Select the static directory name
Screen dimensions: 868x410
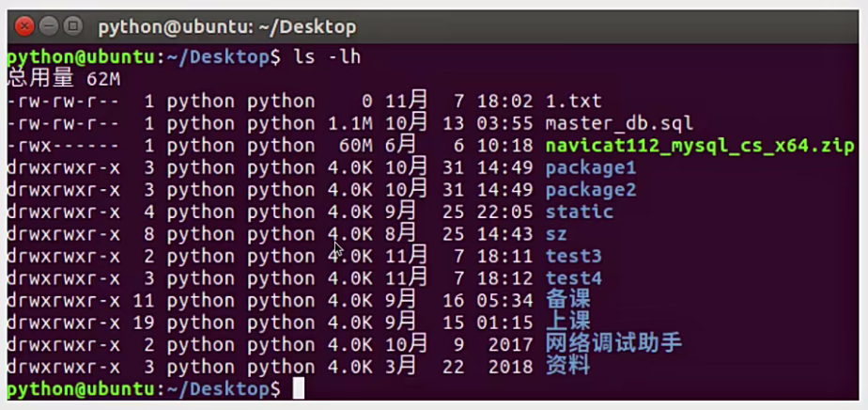point(579,212)
